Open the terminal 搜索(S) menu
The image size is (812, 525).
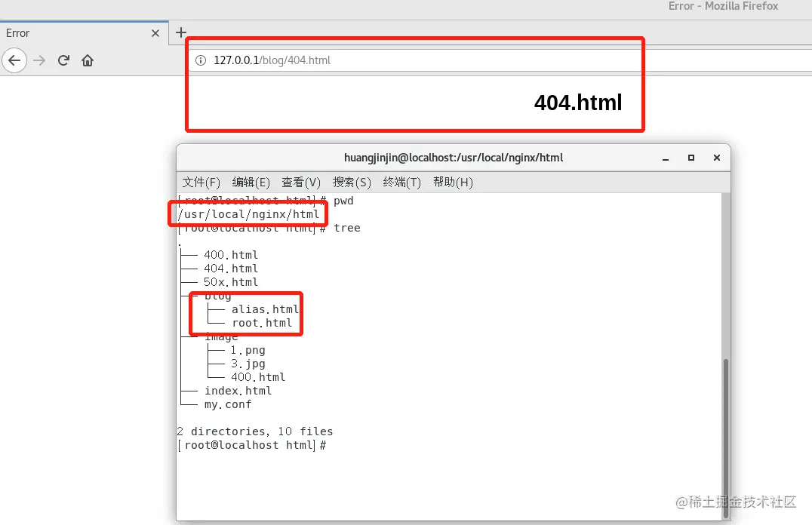[352, 183]
